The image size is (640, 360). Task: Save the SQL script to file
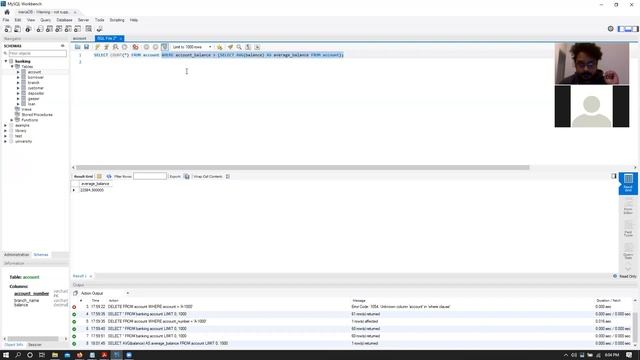87,47
